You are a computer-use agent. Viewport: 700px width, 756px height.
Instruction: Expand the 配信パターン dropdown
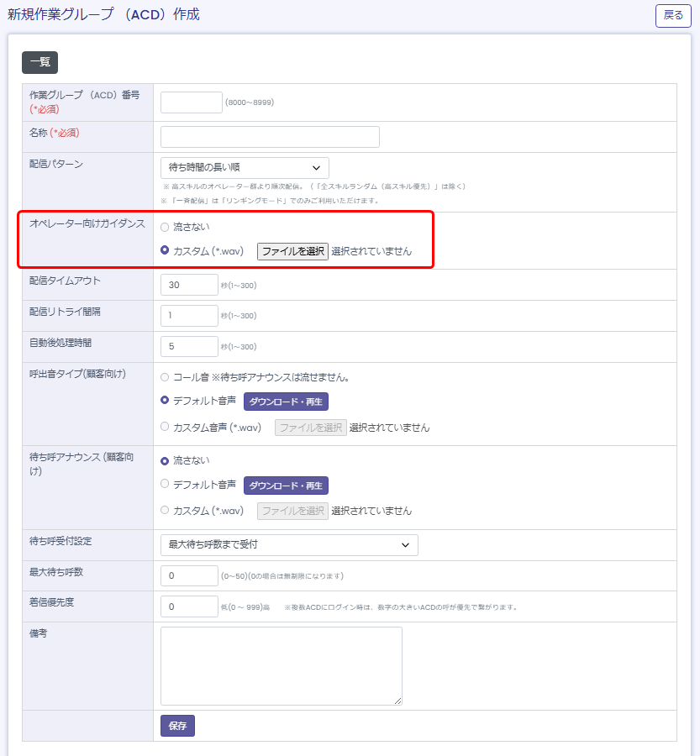pos(245,167)
